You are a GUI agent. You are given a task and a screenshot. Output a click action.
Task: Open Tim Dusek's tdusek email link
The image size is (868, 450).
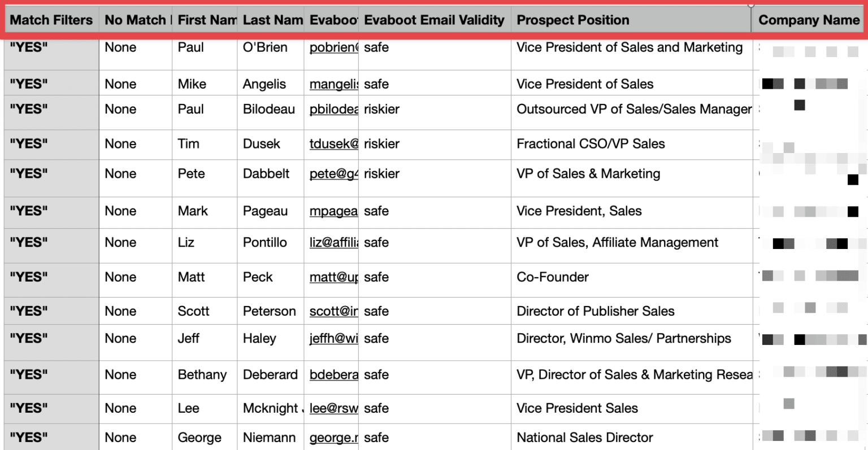click(x=333, y=144)
